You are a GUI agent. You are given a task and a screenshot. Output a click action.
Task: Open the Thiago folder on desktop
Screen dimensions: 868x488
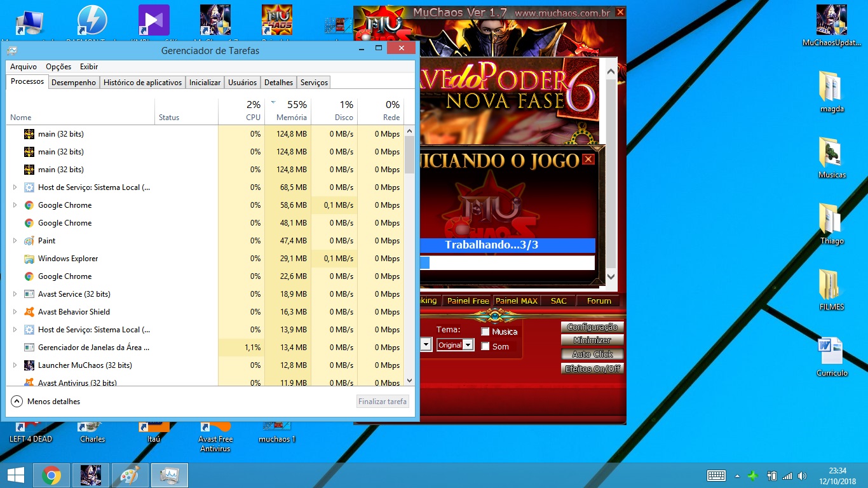pos(832,223)
